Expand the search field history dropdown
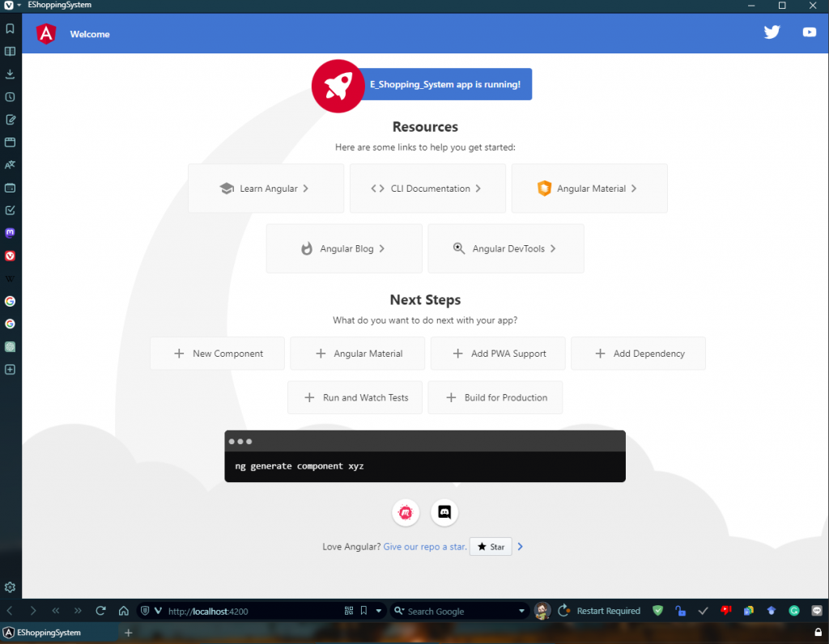This screenshot has width=829, height=644. tap(522, 611)
